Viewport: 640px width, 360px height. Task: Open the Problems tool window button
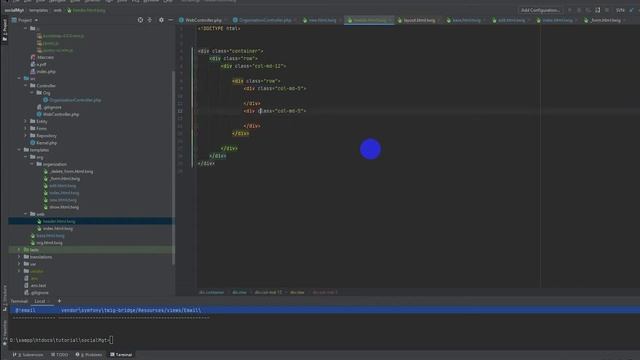coord(89,355)
